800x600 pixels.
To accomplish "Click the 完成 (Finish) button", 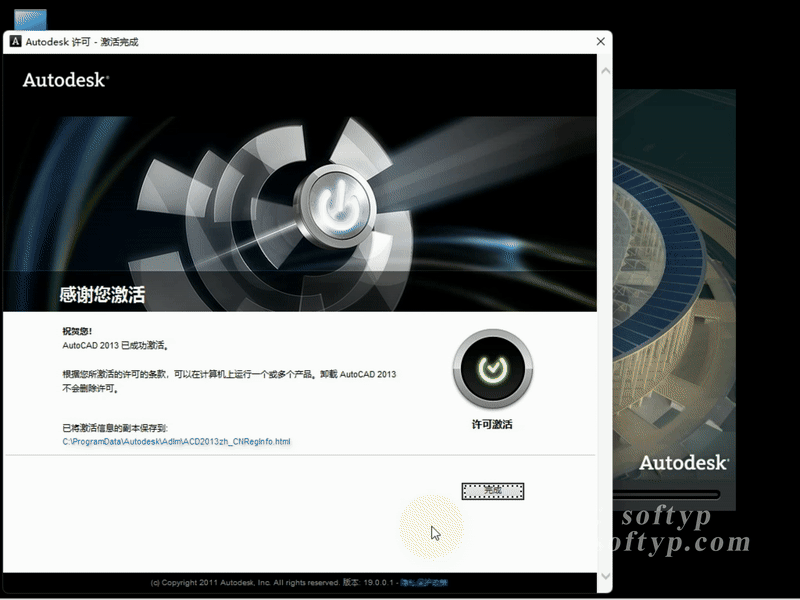I will point(492,491).
